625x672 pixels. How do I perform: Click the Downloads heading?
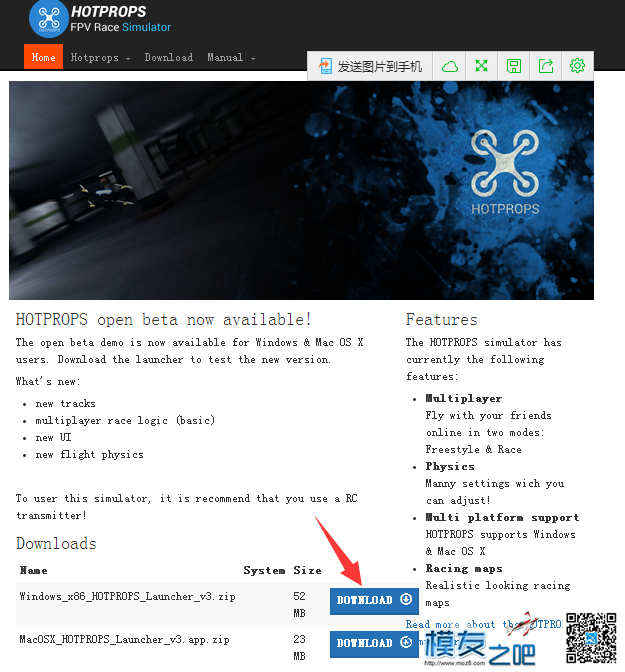pyautogui.click(x=56, y=543)
